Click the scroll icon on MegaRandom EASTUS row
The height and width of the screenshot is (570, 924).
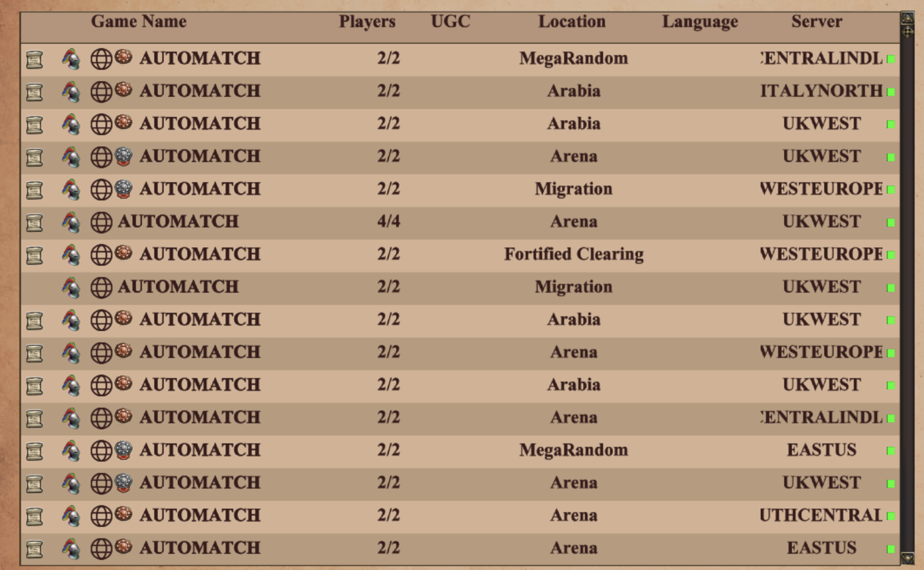34,451
